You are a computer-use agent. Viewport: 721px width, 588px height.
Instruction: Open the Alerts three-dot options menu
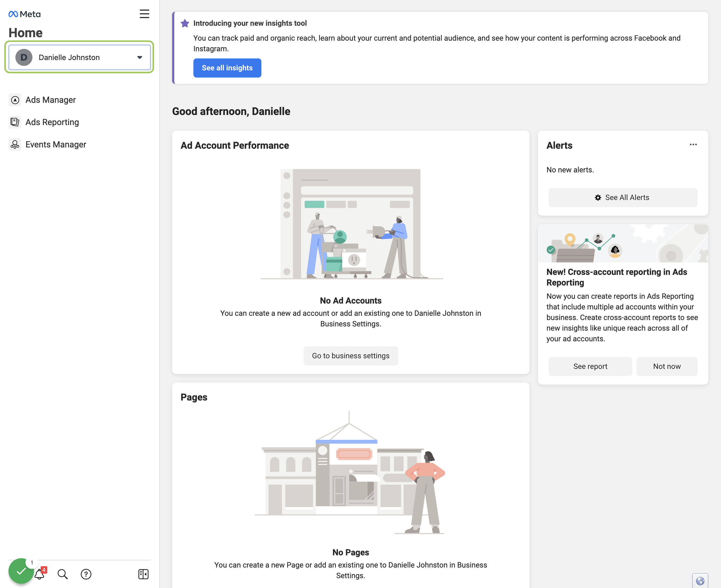coord(693,145)
